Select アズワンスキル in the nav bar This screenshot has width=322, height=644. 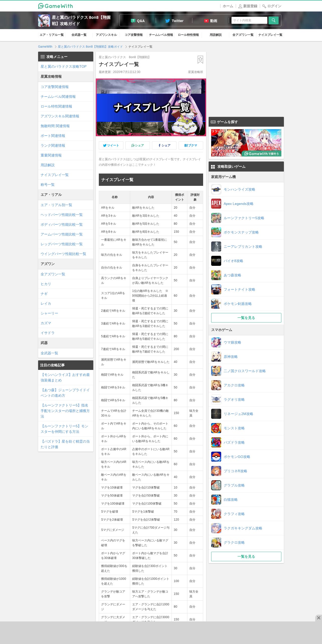106,35
